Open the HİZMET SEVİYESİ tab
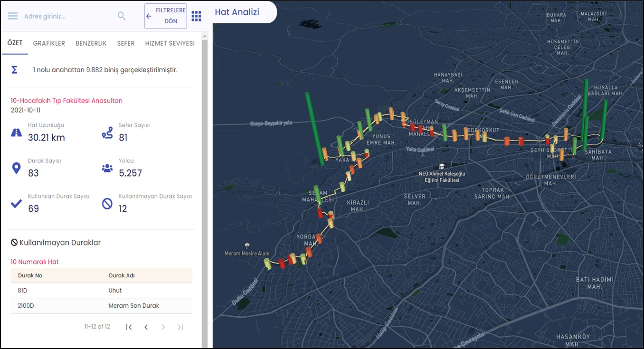The height and width of the screenshot is (349, 644). [x=170, y=43]
